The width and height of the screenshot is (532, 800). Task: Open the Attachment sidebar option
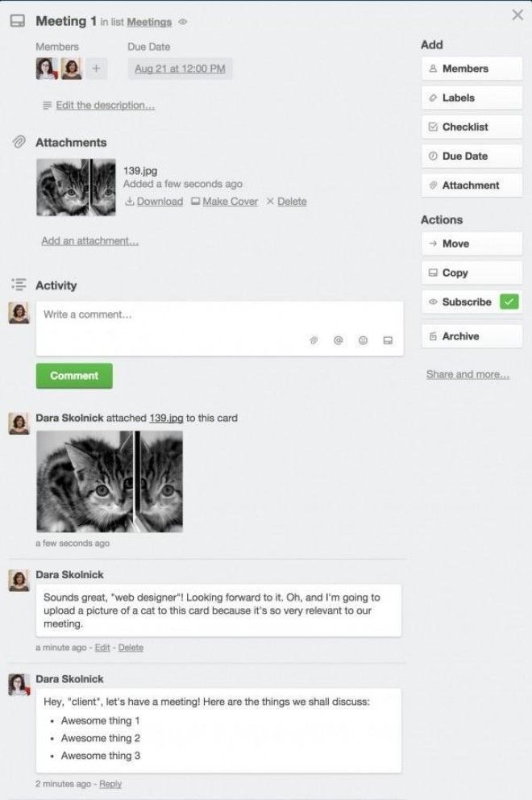click(472, 185)
